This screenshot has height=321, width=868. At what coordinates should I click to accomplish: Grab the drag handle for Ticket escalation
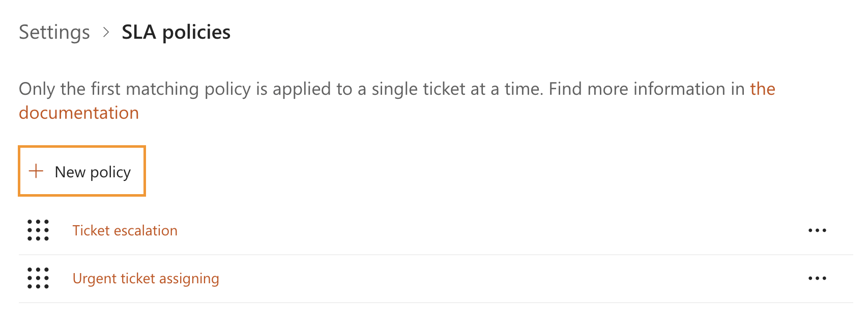click(38, 230)
